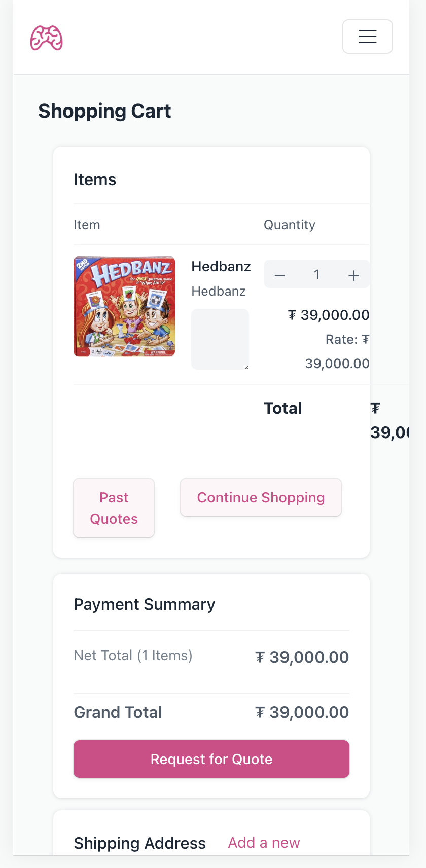This screenshot has height=868, width=426.
Task: Select Continue Shopping
Action: point(260,497)
